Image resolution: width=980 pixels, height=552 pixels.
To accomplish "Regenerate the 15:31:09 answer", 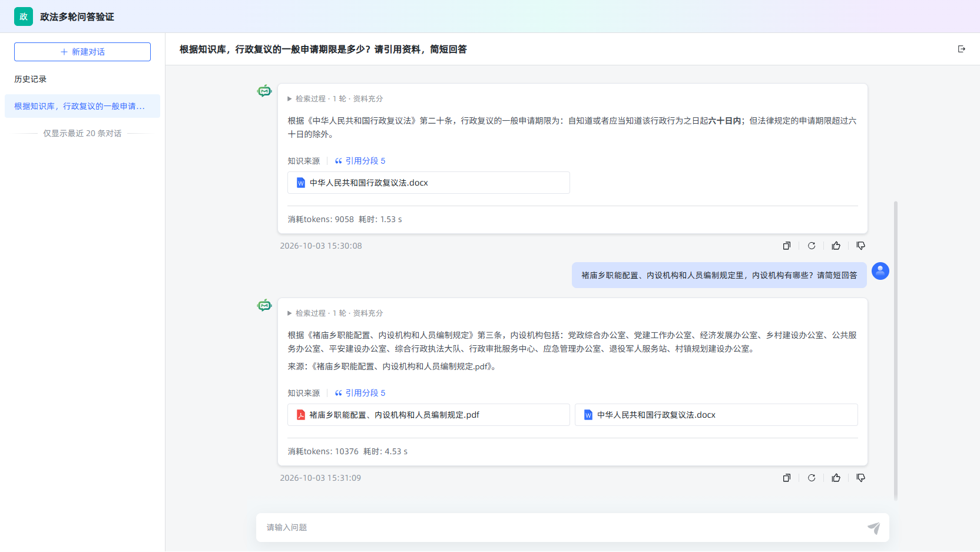I will pyautogui.click(x=812, y=478).
